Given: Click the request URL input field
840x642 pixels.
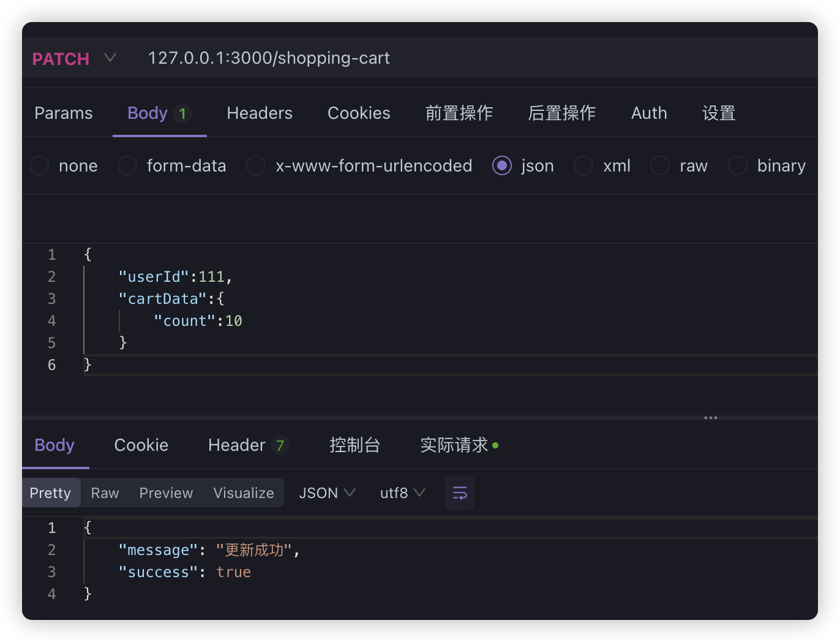Looking at the screenshot, I should click(x=429, y=58).
